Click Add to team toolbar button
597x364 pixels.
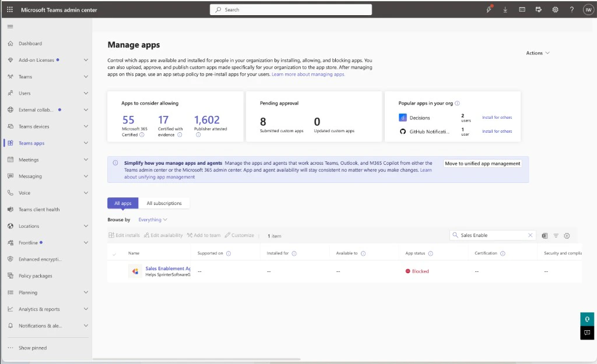203,235
